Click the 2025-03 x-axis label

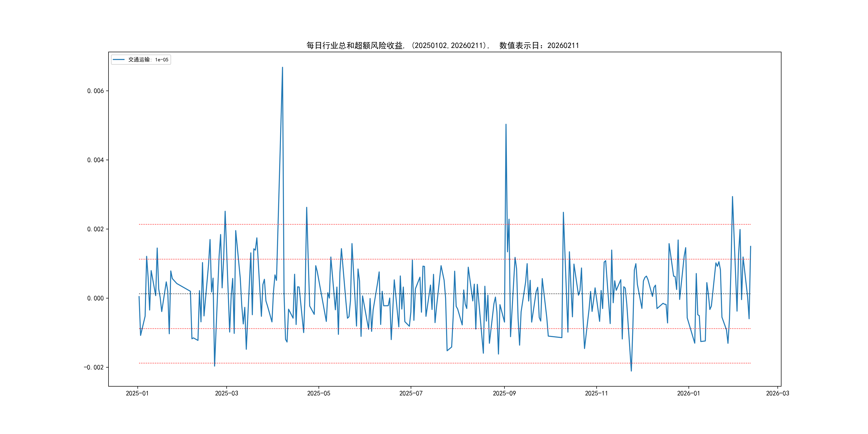pos(226,393)
